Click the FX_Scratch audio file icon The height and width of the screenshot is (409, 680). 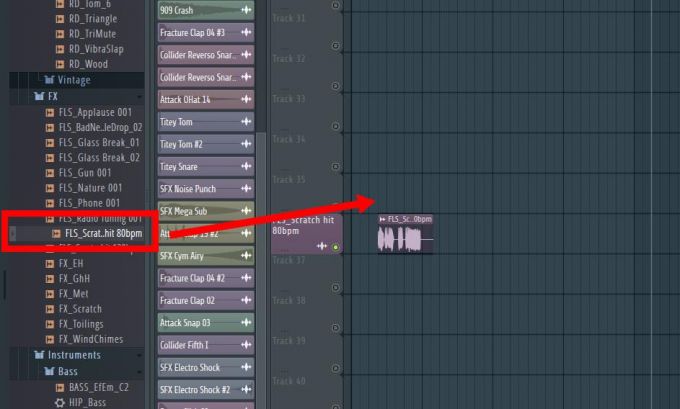pyautogui.click(x=50, y=309)
